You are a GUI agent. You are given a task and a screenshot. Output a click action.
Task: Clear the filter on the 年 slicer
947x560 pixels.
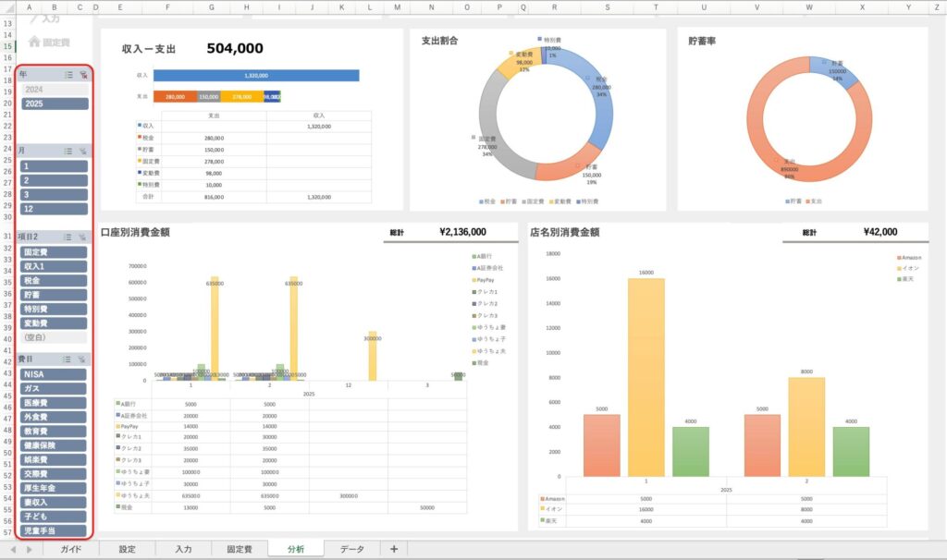click(x=82, y=75)
